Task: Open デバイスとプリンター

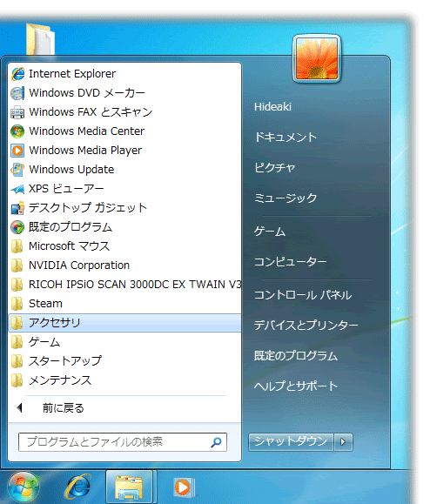Action: tap(306, 325)
